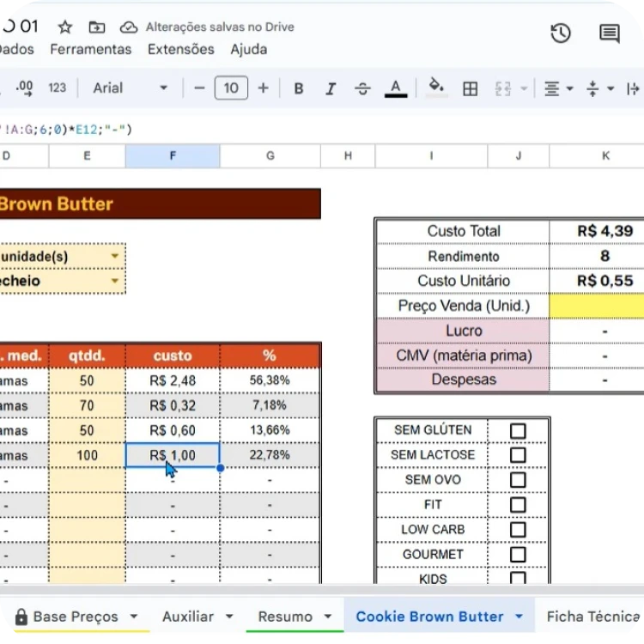Select the R$ 2,48 custo cell
This screenshot has height=644, width=644.
coord(173,380)
